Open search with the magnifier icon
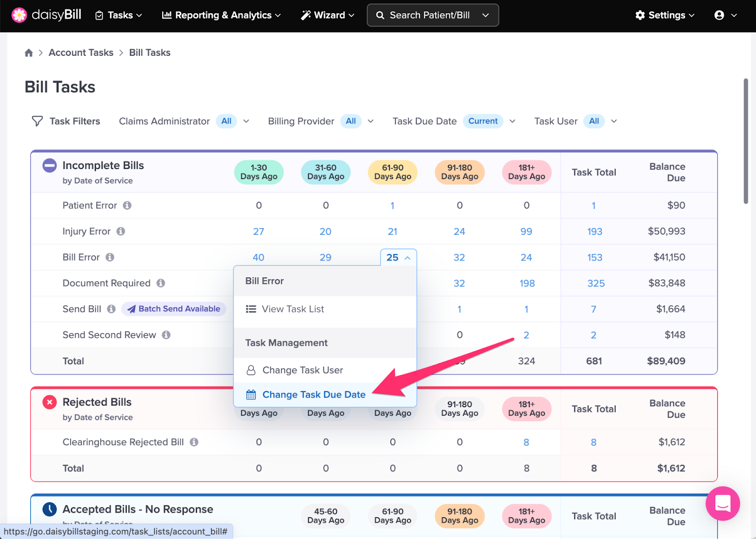The height and width of the screenshot is (539, 756). click(x=380, y=15)
